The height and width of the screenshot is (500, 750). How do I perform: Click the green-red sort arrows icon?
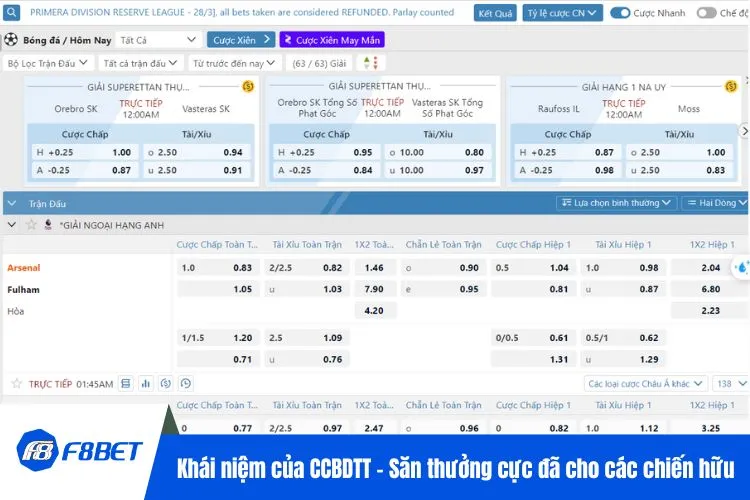click(x=371, y=63)
